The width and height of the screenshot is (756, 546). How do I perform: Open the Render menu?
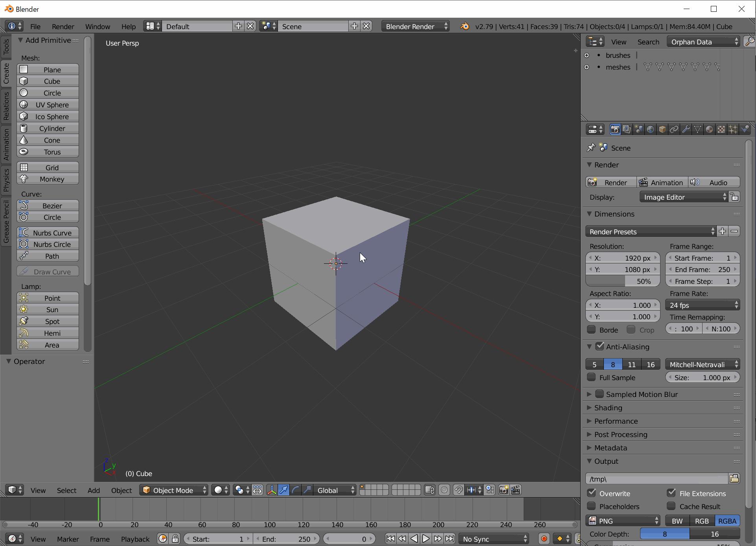[63, 26]
